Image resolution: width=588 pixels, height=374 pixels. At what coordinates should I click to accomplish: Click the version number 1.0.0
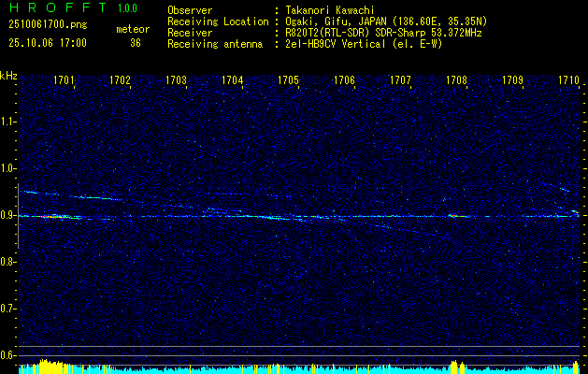click(x=127, y=7)
